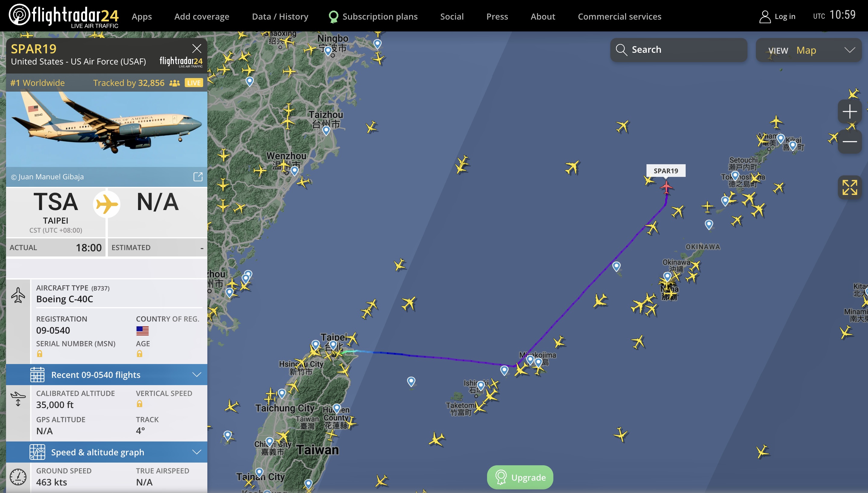This screenshot has height=493, width=868.
Task: Open the Commercial services menu
Action: tap(619, 16)
